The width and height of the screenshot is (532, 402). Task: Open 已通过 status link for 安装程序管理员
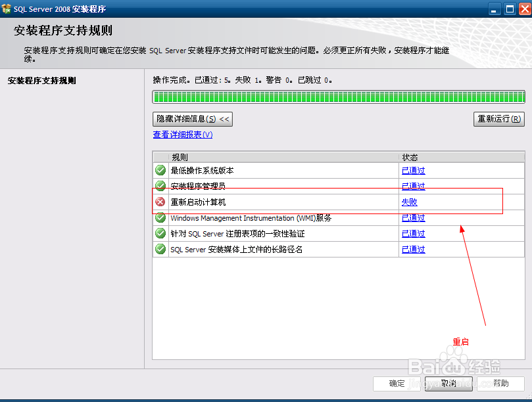point(413,186)
